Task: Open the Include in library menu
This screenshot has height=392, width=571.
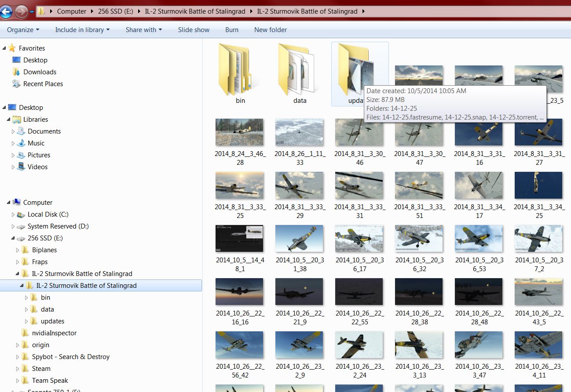Action: pos(82,29)
